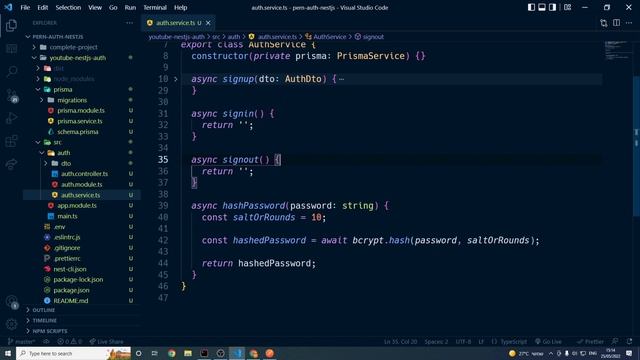Collapse the PERN-AUTH-NESTJS root section
The height and width of the screenshot is (360, 640).
click(82, 37)
